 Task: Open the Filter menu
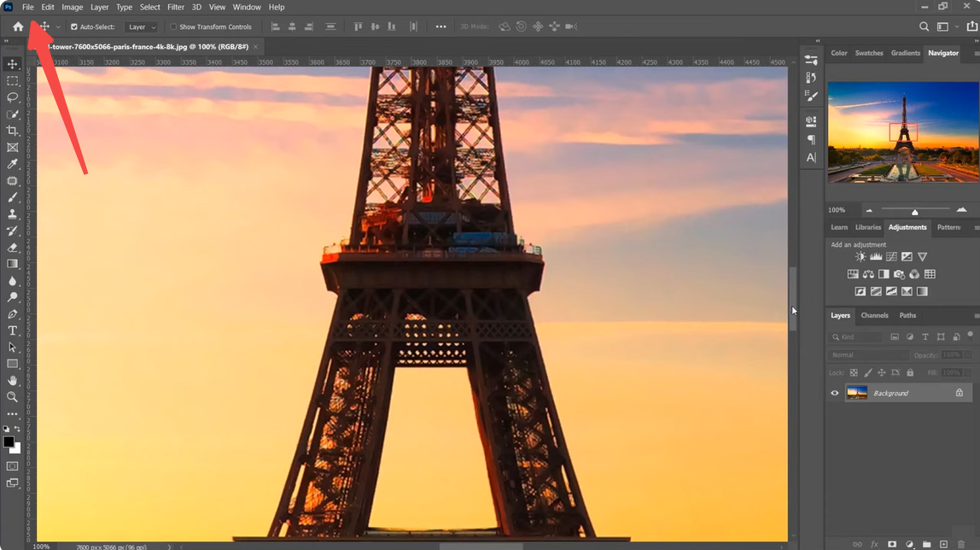[x=176, y=7]
